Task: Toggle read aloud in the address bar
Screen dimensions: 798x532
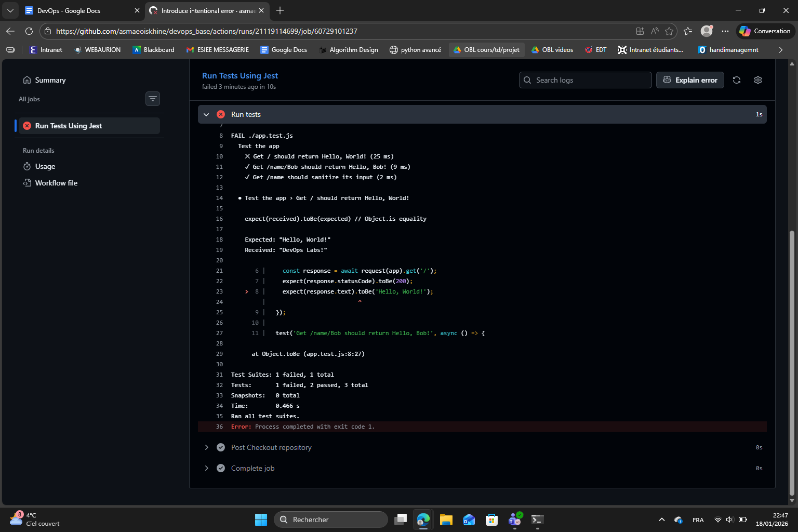Action: pos(655,31)
